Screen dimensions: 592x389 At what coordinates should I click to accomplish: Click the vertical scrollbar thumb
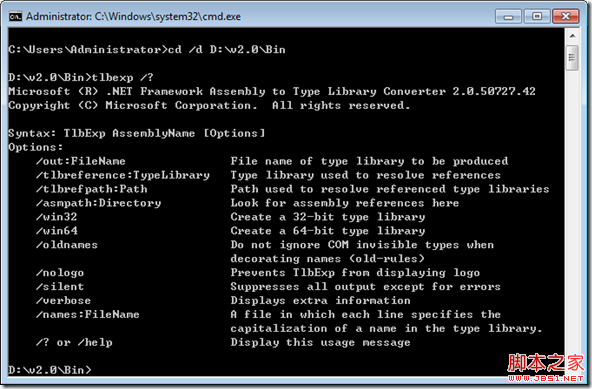(572, 57)
